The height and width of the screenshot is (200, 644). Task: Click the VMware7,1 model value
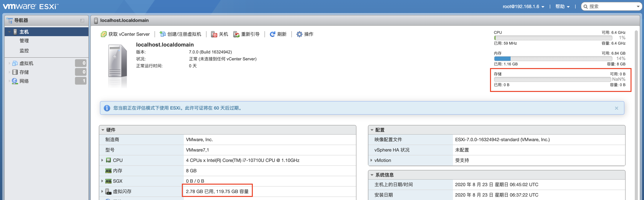tap(197, 150)
